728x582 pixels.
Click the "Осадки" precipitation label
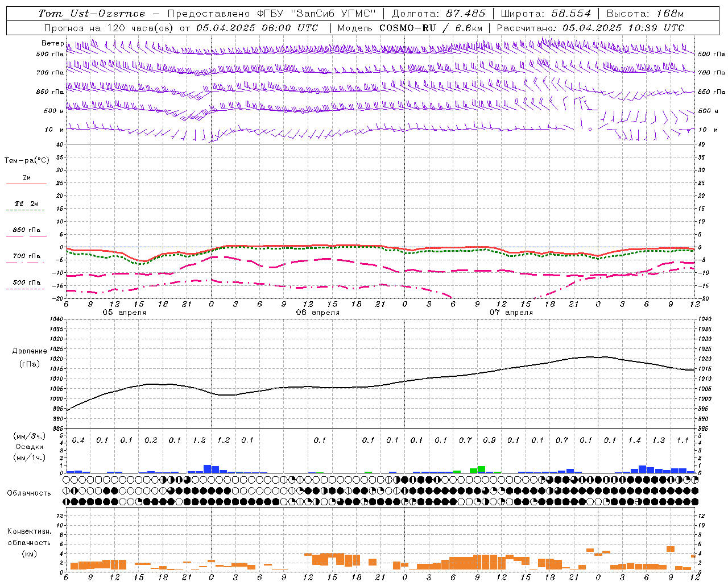(30, 447)
